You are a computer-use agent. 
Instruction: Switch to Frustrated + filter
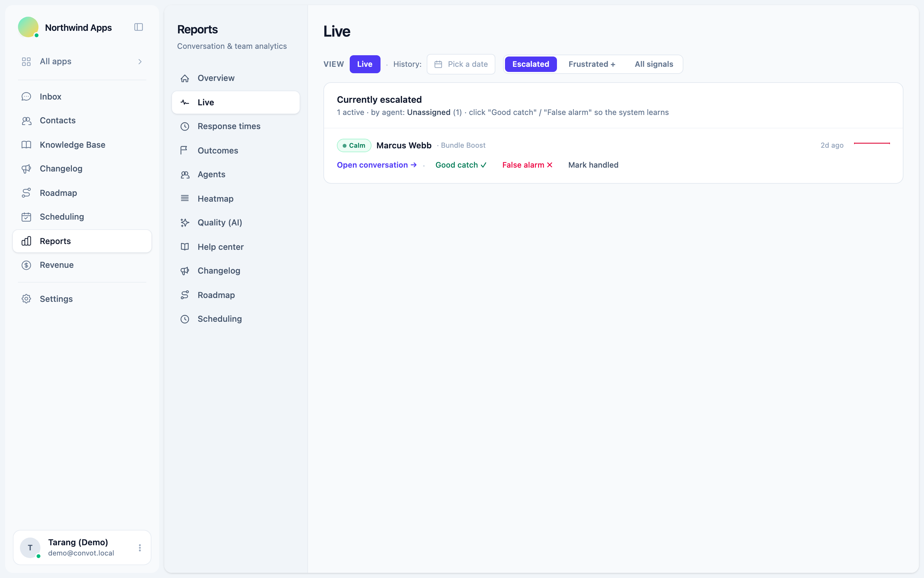pyautogui.click(x=591, y=64)
